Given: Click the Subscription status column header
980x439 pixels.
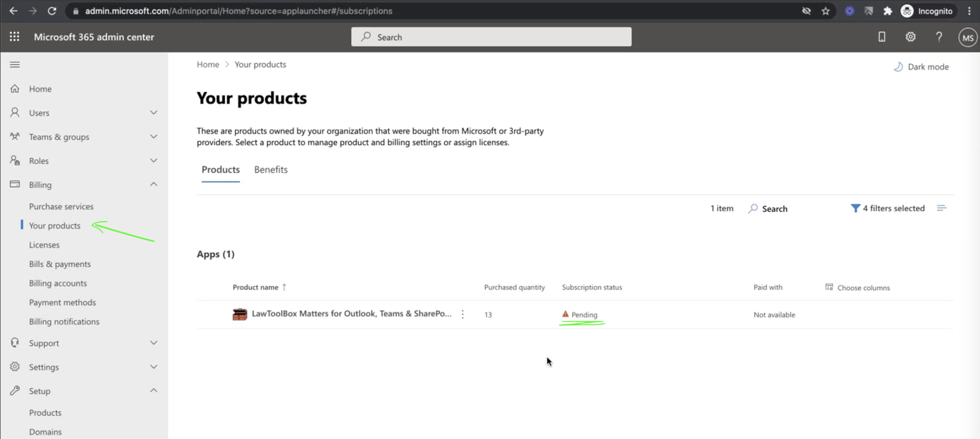Looking at the screenshot, I should (x=592, y=287).
